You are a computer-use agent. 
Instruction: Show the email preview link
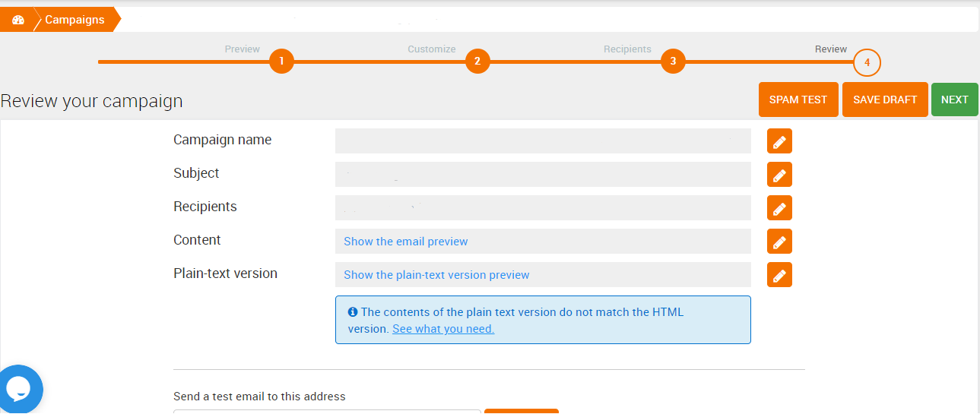(406, 242)
